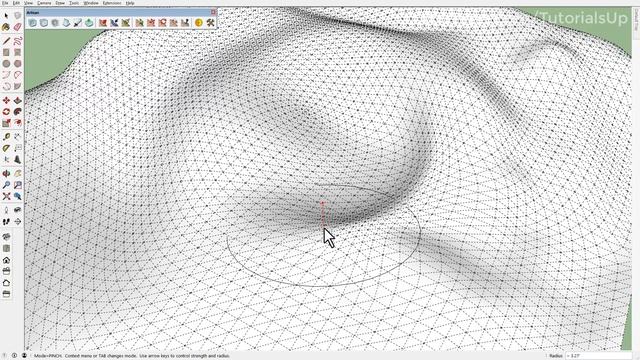The image size is (640, 360).
Task: Open the Window menu
Action: click(91, 3)
